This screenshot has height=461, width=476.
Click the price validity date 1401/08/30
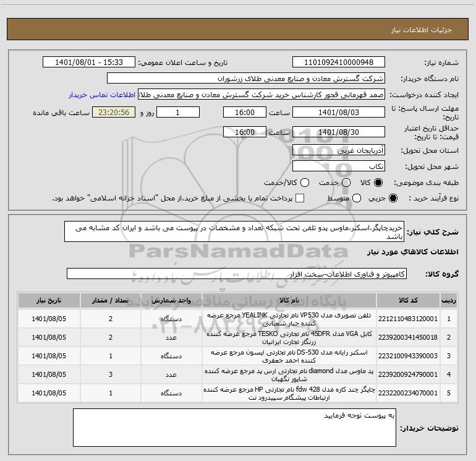point(339,132)
